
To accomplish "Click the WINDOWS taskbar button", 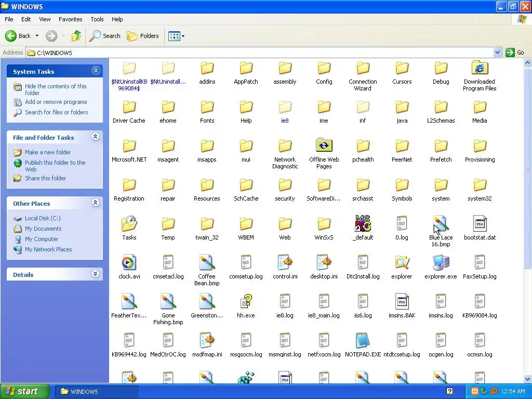I will [96, 392].
